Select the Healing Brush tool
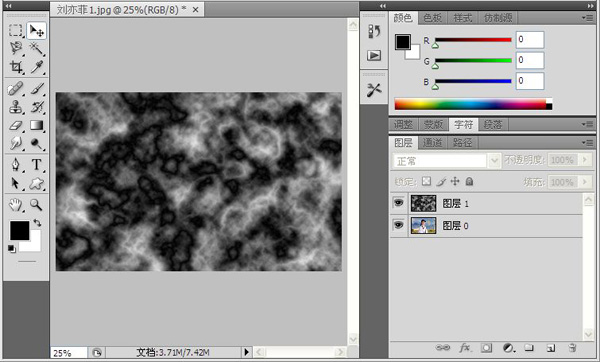 coord(16,89)
